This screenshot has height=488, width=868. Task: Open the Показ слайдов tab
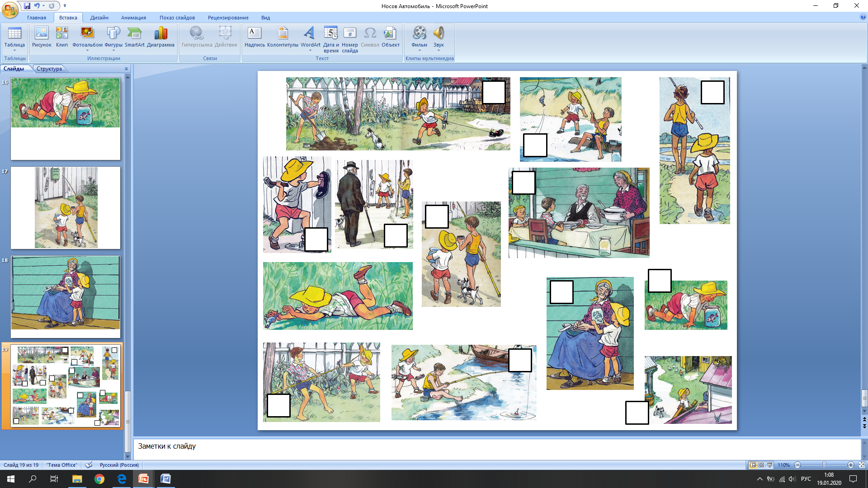177,18
